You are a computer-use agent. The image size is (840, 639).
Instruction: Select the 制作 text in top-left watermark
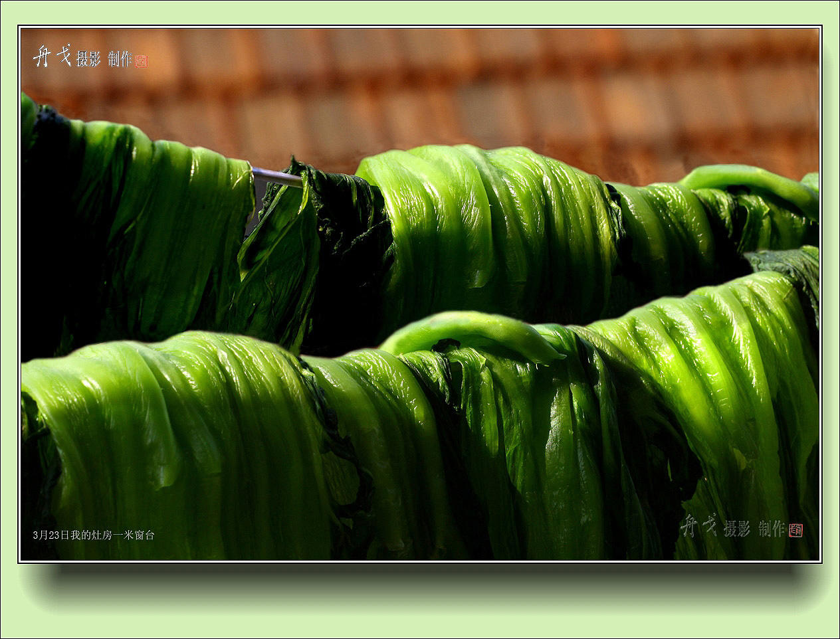[120, 59]
